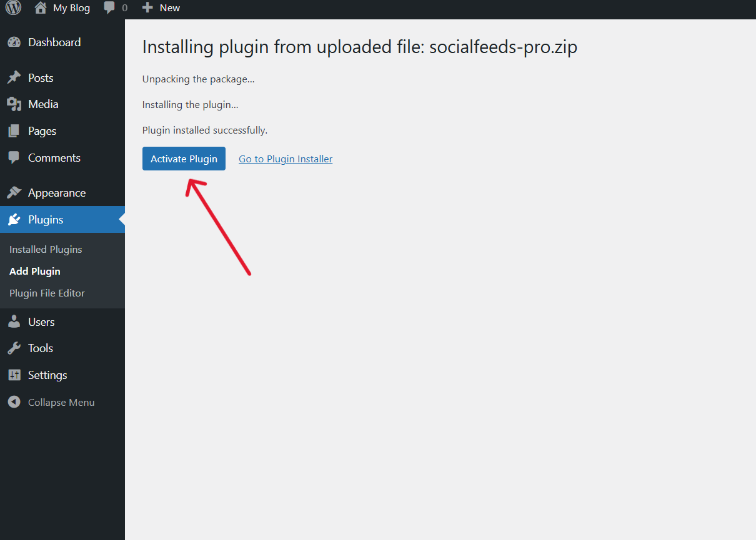Click the Media icon in sidebar
Viewport: 756px width, 540px height.
point(14,104)
